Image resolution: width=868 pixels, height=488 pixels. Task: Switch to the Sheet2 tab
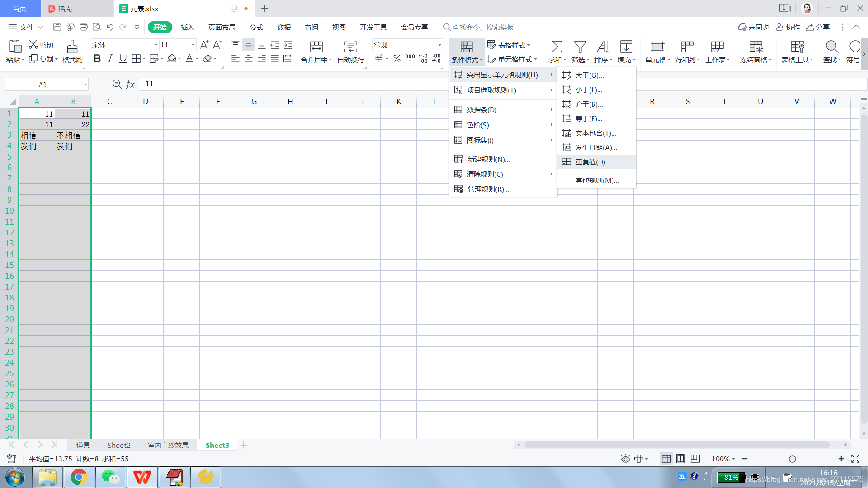pos(119,445)
